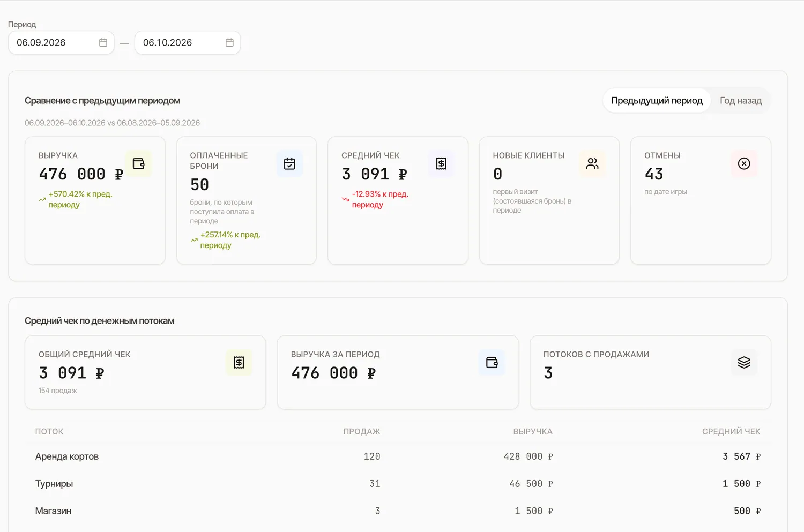The image size is (804, 532).
Task: Click comparison date range text under heading
Action: click(x=112, y=123)
